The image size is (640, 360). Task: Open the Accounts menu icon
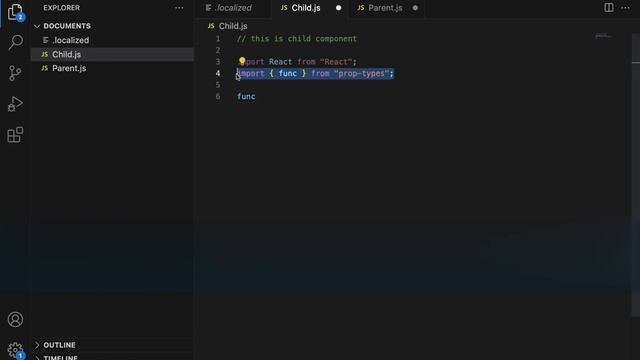pyautogui.click(x=15, y=320)
